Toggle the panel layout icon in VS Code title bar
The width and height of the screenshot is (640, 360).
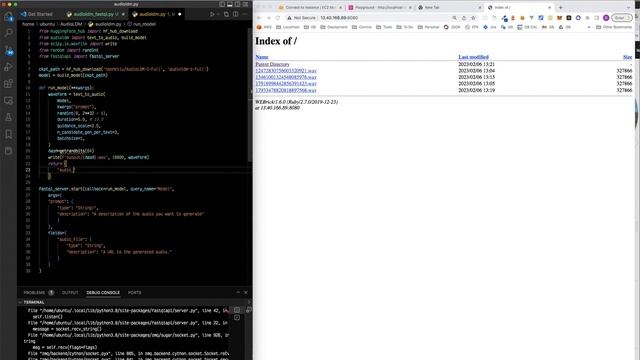pos(230,4)
